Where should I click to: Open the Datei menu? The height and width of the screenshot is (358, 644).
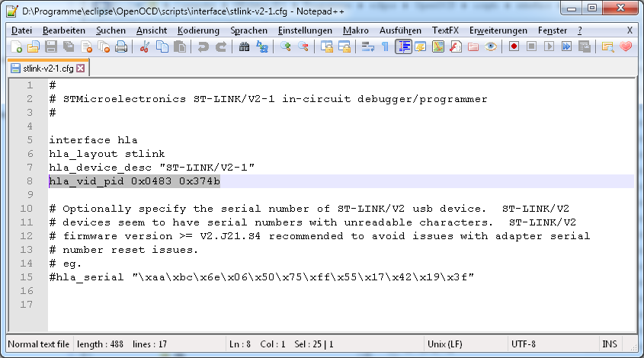coord(22,30)
